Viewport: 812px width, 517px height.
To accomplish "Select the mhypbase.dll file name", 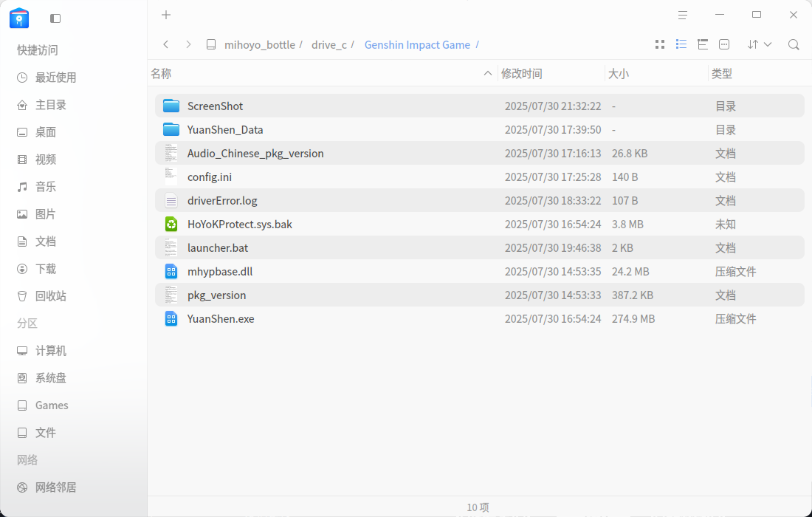I will [220, 272].
